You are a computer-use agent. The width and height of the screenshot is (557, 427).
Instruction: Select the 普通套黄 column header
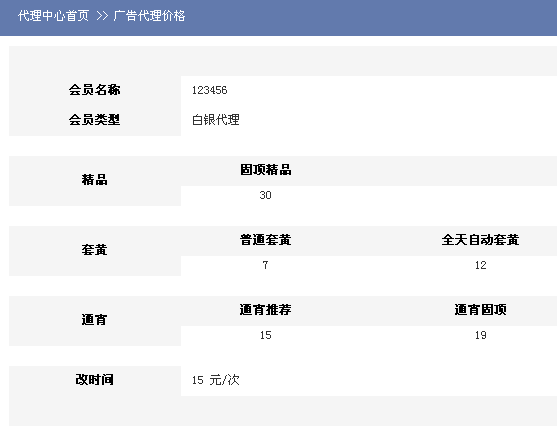(266, 240)
